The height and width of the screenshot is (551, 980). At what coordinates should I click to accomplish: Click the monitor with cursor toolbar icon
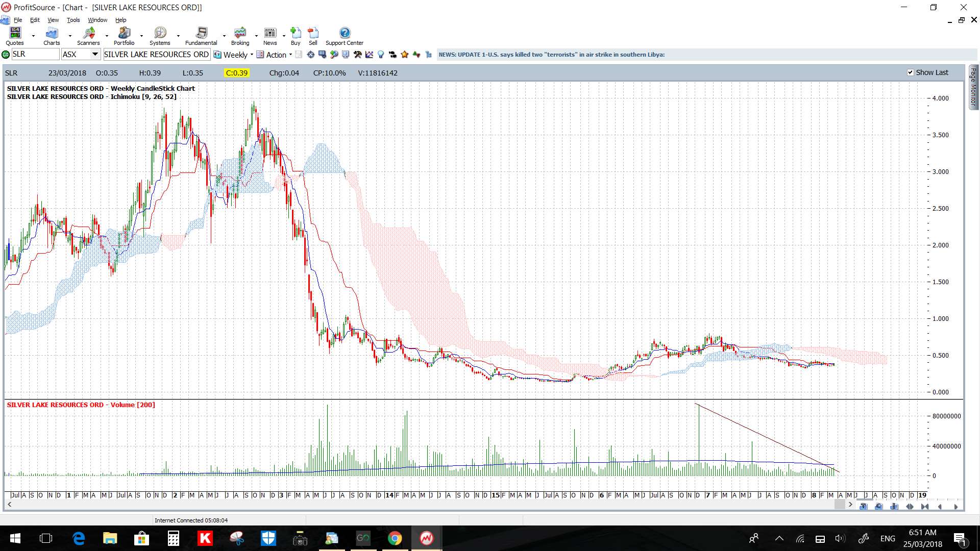(346, 55)
